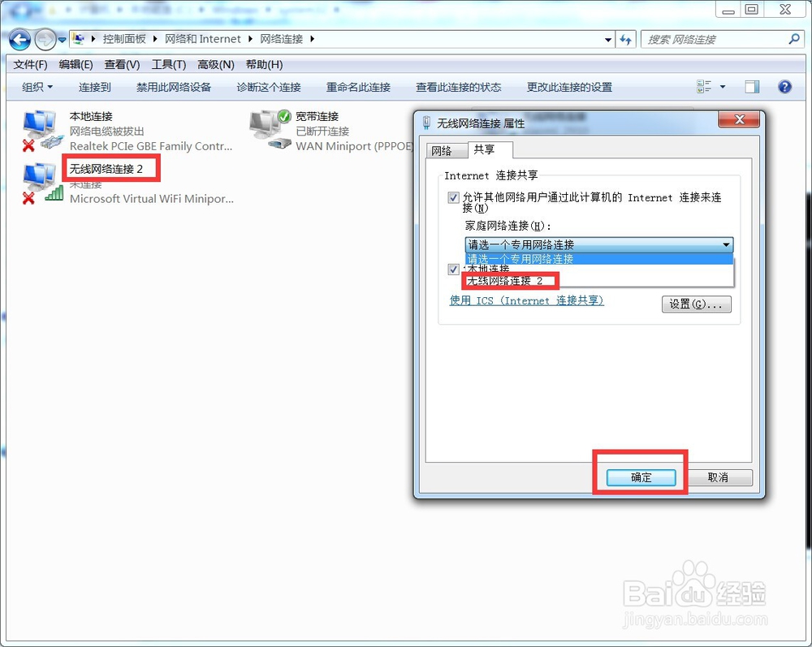Click 更改此连接的设置 toolbar command
This screenshot has width=812, height=647.
click(x=570, y=87)
